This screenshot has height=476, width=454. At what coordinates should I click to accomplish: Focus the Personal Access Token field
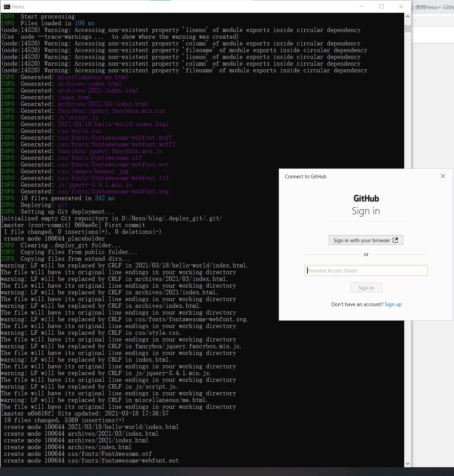point(366,270)
